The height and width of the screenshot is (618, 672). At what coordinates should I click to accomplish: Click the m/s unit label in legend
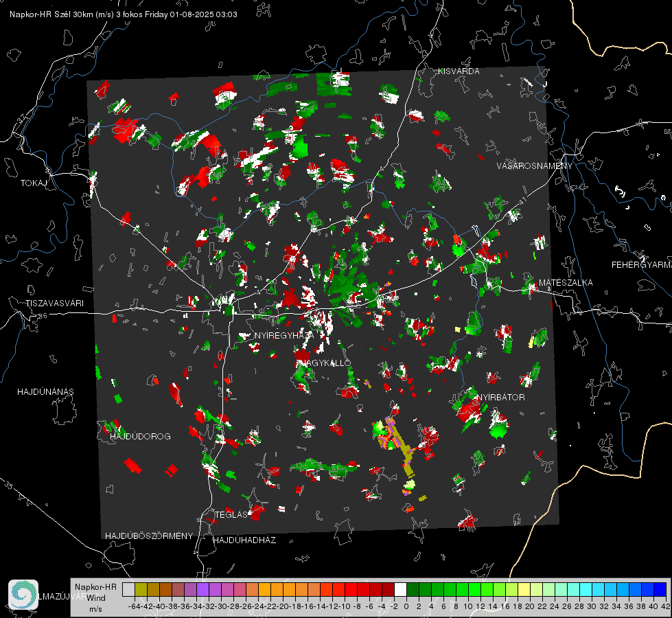click(95, 609)
